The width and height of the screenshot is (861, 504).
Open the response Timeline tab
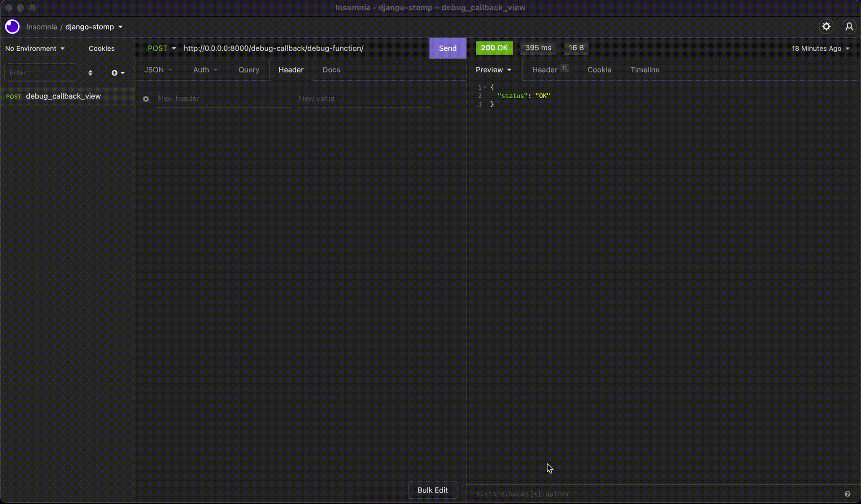pyautogui.click(x=644, y=70)
